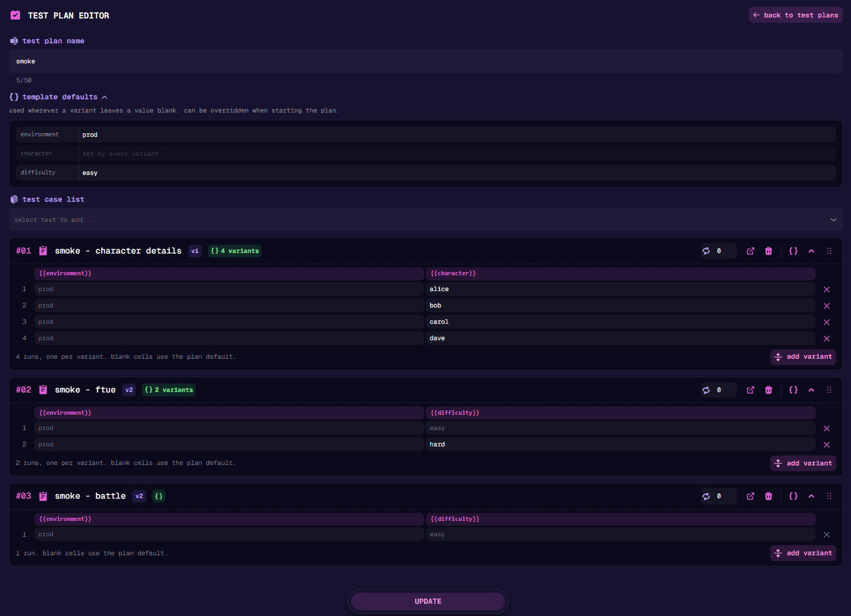This screenshot has height=616, width=851.
Task: Click v1 version badge on character details
Action: [195, 251]
